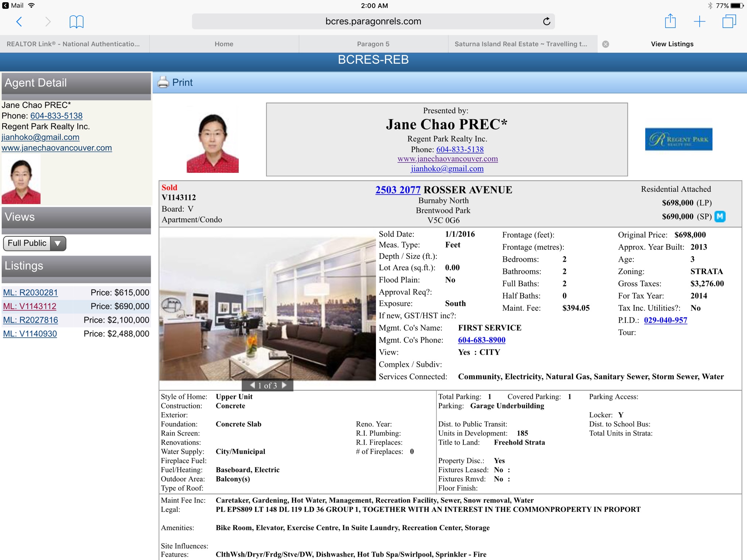Open listing ML: R2030281
This screenshot has height=560, width=747.
30,292
